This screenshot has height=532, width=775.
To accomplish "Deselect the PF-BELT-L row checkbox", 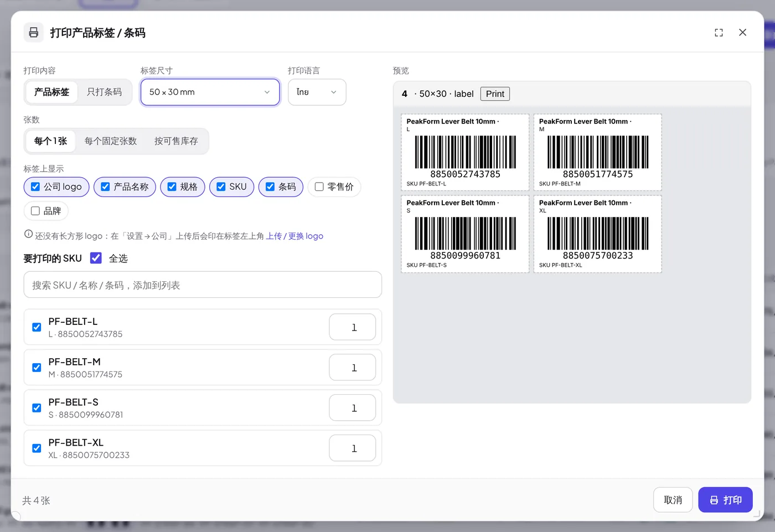I will [37, 327].
